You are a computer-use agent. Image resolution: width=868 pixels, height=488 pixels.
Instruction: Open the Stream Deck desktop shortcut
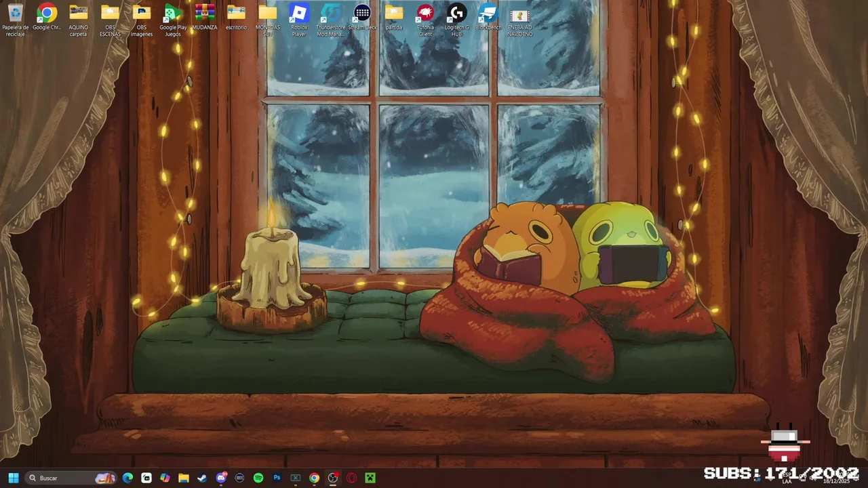362,18
